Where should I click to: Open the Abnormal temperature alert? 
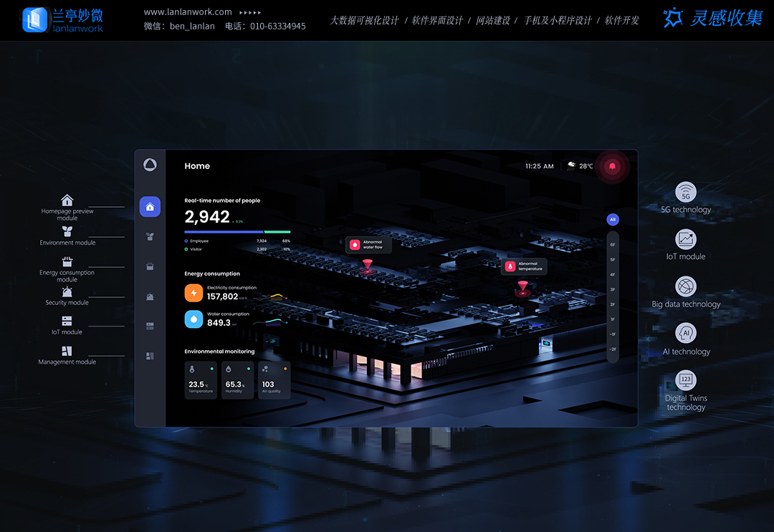pyautogui.click(x=524, y=266)
